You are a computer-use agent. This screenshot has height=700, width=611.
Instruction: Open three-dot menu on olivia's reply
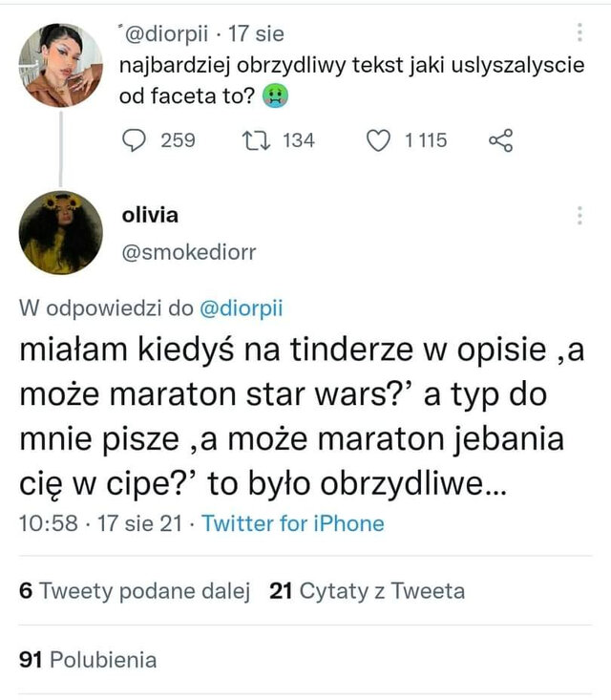tap(579, 216)
